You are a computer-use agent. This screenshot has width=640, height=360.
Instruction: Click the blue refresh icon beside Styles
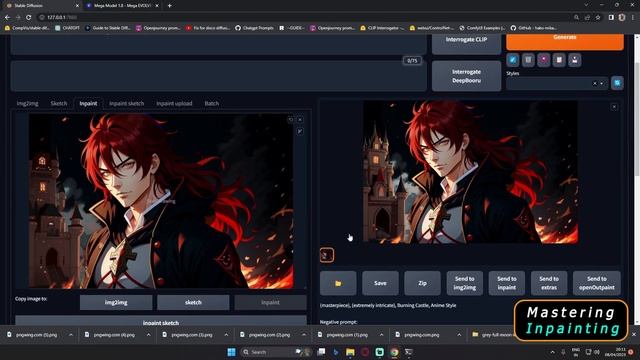click(x=617, y=83)
